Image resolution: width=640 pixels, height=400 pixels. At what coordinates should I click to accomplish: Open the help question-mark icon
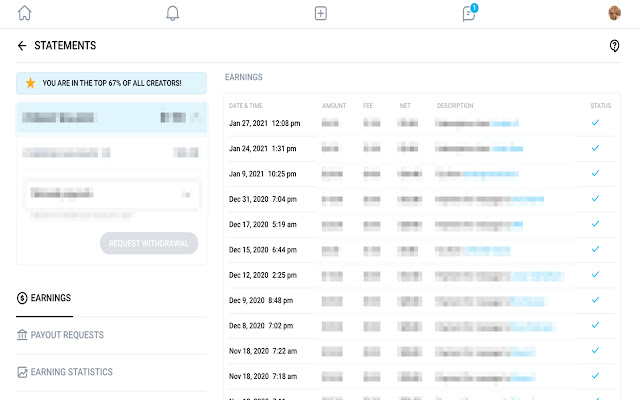614,46
